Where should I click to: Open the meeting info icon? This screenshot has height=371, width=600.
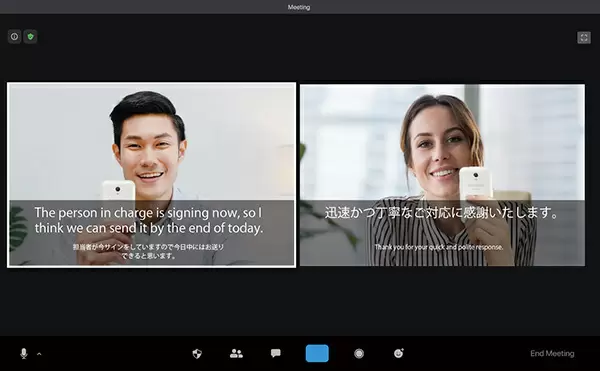pyautogui.click(x=14, y=37)
